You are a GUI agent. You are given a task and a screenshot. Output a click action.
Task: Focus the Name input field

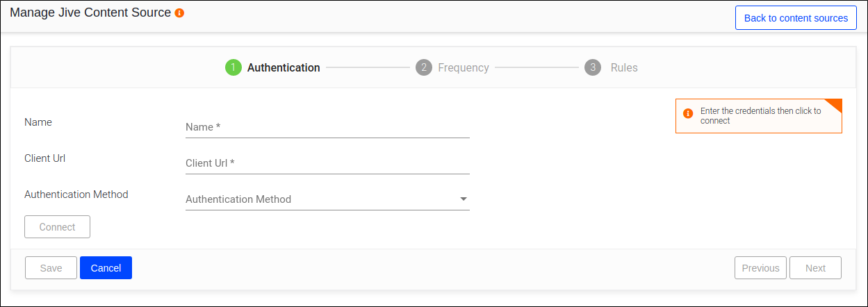tap(327, 127)
